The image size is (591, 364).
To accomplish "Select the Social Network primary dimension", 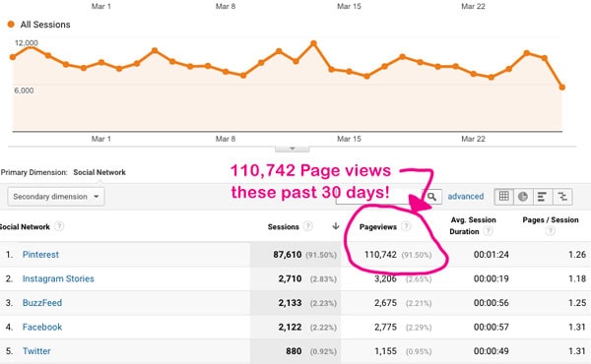I will point(99,172).
